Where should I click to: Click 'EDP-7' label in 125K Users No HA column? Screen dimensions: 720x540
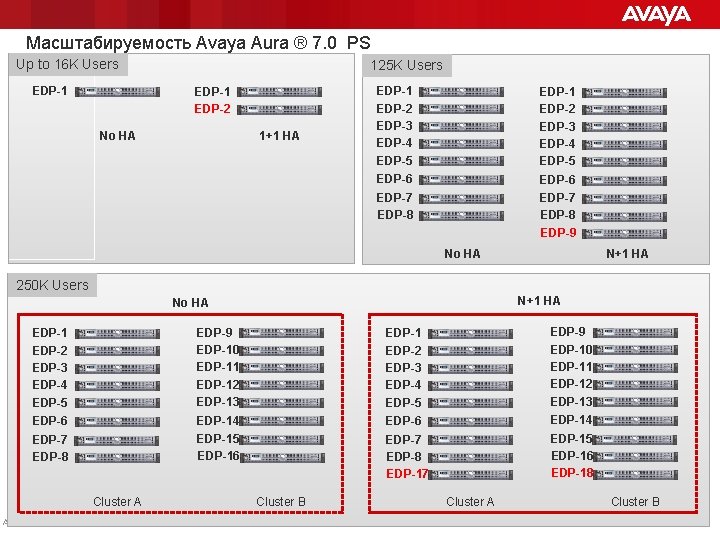pos(394,198)
